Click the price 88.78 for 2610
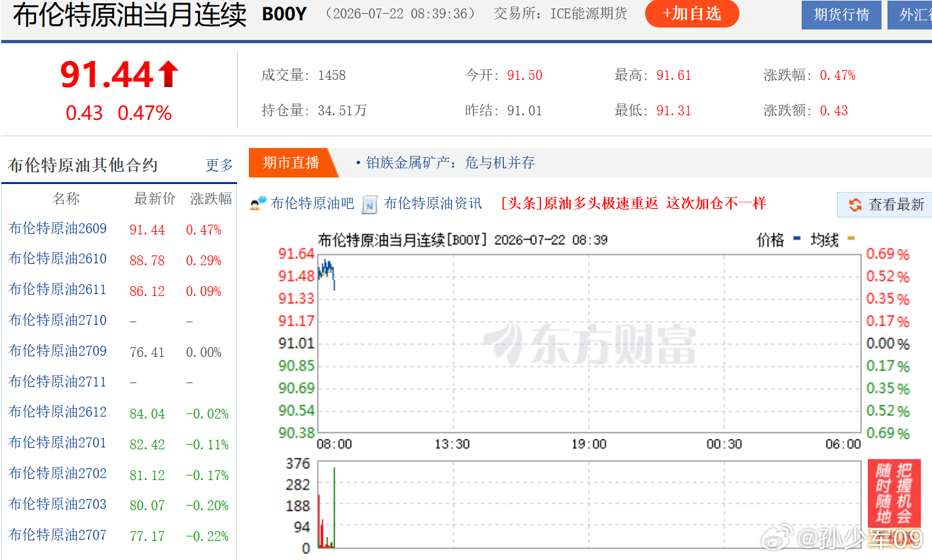 point(147,261)
